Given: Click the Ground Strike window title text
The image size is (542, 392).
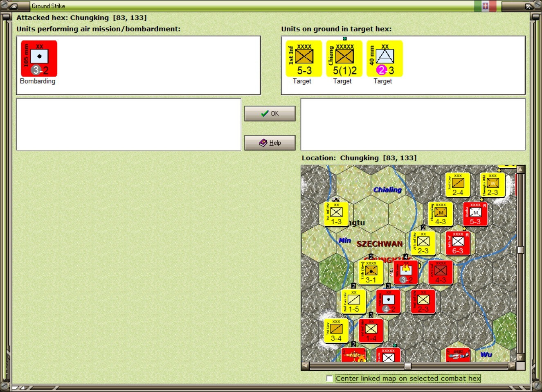Looking at the screenshot, I should [48, 6].
